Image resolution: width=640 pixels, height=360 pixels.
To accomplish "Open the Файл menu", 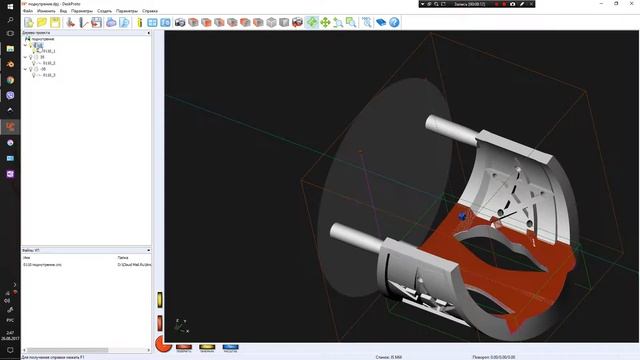I will (x=28, y=11).
